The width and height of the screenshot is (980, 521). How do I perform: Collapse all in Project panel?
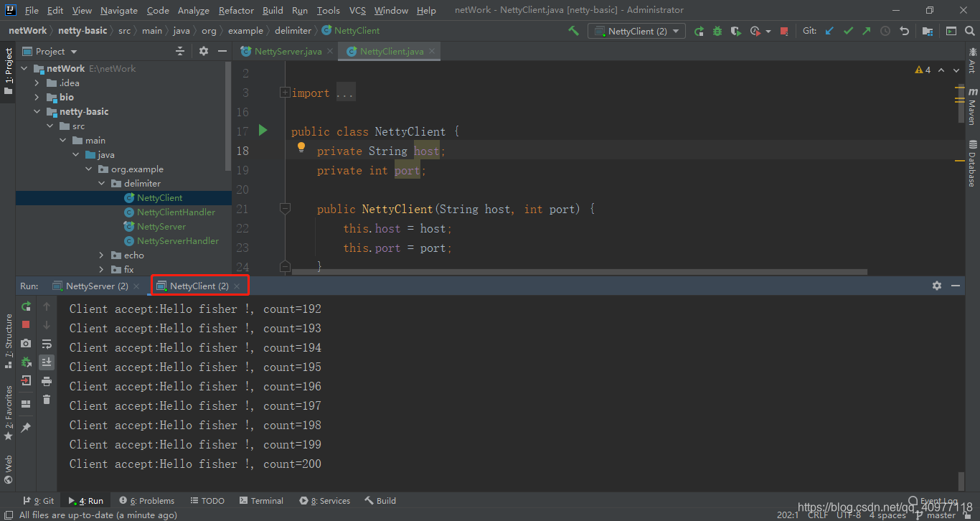[181, 51]
